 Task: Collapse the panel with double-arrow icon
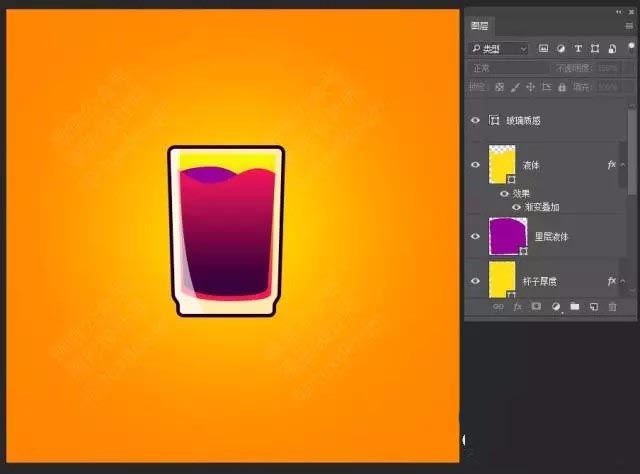[619, 12]
